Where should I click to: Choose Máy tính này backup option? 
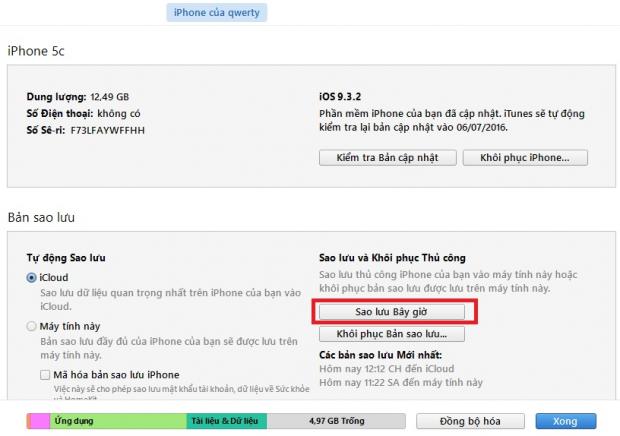[32, 327]
